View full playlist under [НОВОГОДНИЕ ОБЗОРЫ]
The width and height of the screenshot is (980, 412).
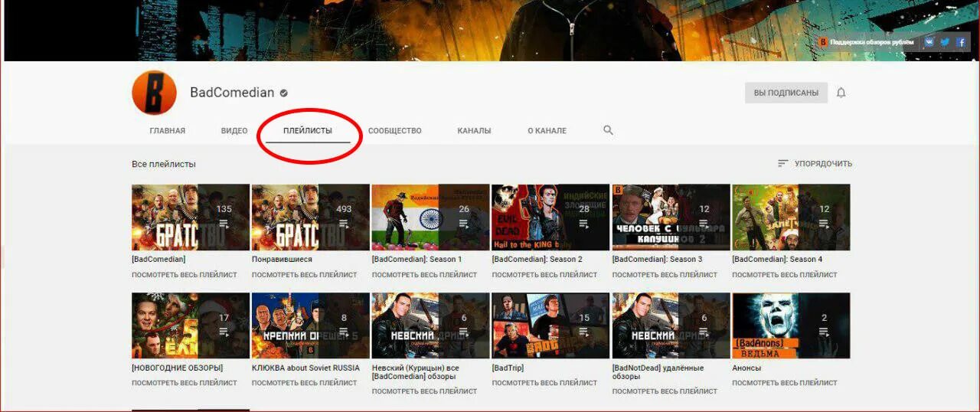pyautogui.click(x=185, y=383)
